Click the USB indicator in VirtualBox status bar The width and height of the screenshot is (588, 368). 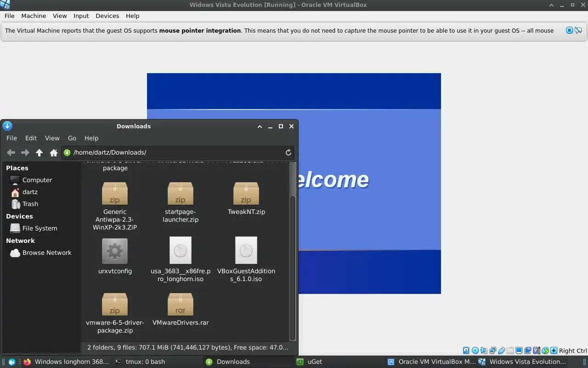click(x=502, y=351)
